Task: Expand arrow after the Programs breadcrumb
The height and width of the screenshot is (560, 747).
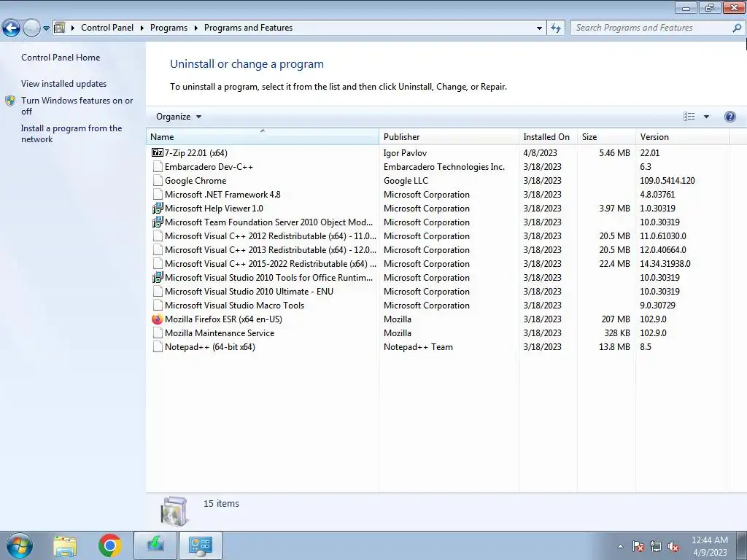Action: pos(196,28)
